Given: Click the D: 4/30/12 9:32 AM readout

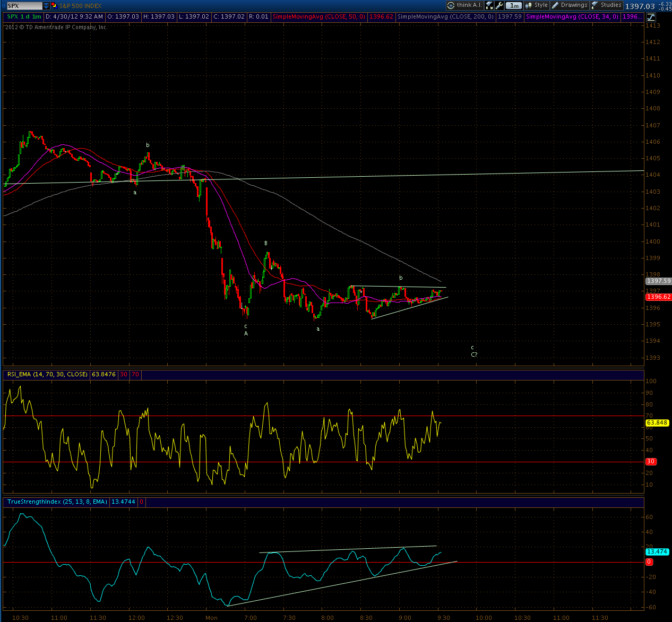Looking at the screenshot, I should (74, 16).
